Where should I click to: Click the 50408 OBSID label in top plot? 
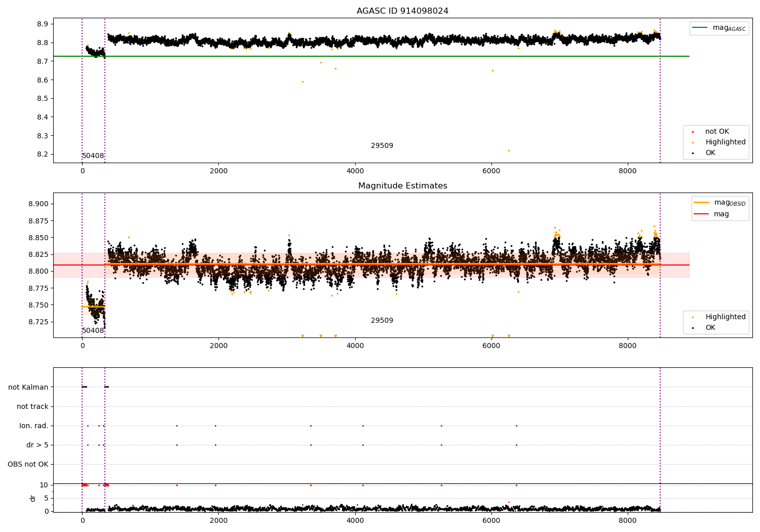tap(93, 156)
